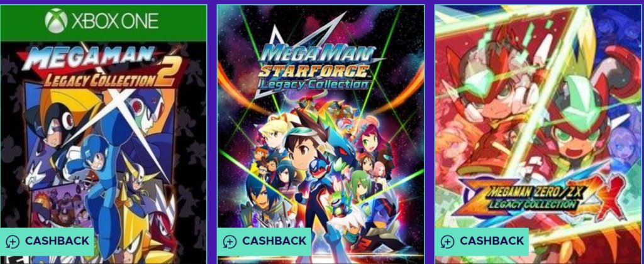This screenshot has height=264, width=644.
Task: Open CASHBACK badge on Mega Man Legacy Collection 2
Action: (47, 241)
